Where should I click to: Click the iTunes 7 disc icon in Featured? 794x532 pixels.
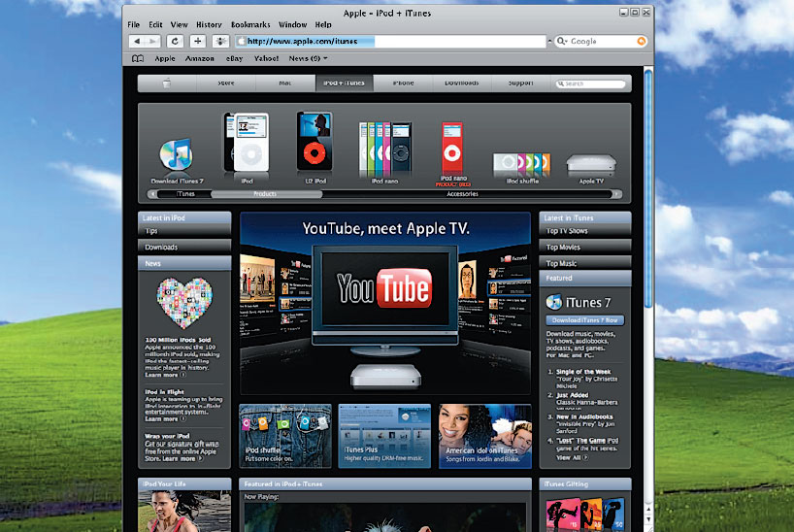553,302
